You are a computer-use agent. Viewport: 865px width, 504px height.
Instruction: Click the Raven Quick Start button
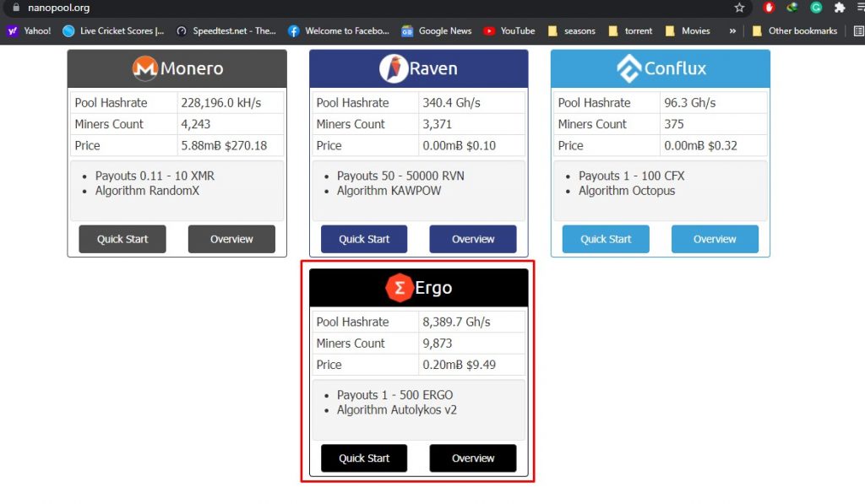[x=364, y=239]
